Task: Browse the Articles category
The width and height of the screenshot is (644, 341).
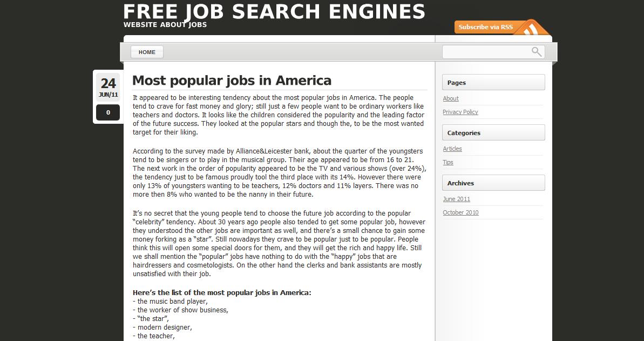Action: pos(452,149)
